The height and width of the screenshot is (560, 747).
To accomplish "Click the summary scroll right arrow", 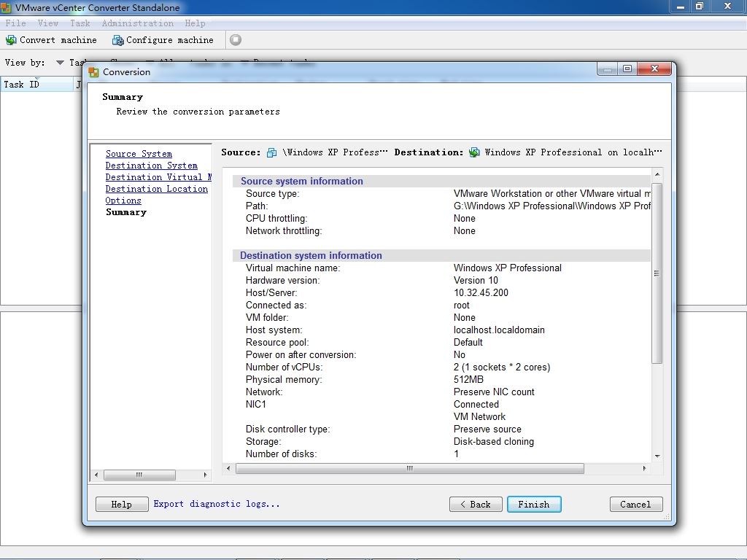I will coord(645,469).
